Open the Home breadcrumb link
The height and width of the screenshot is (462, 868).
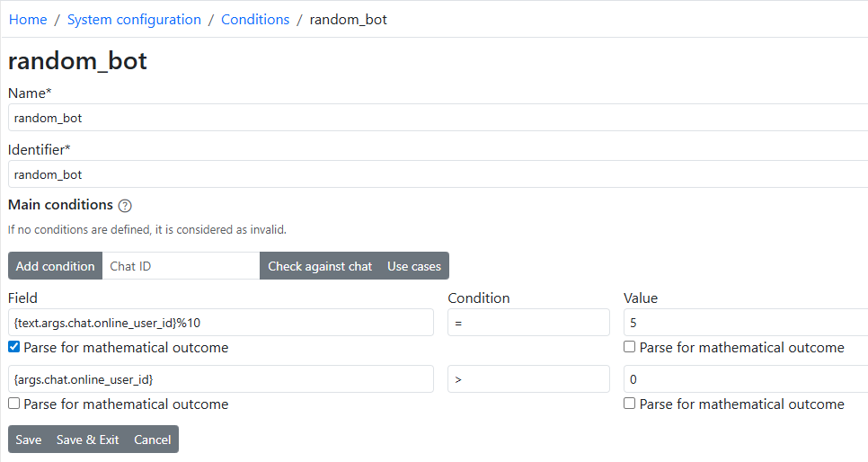[x=28, y=19]
